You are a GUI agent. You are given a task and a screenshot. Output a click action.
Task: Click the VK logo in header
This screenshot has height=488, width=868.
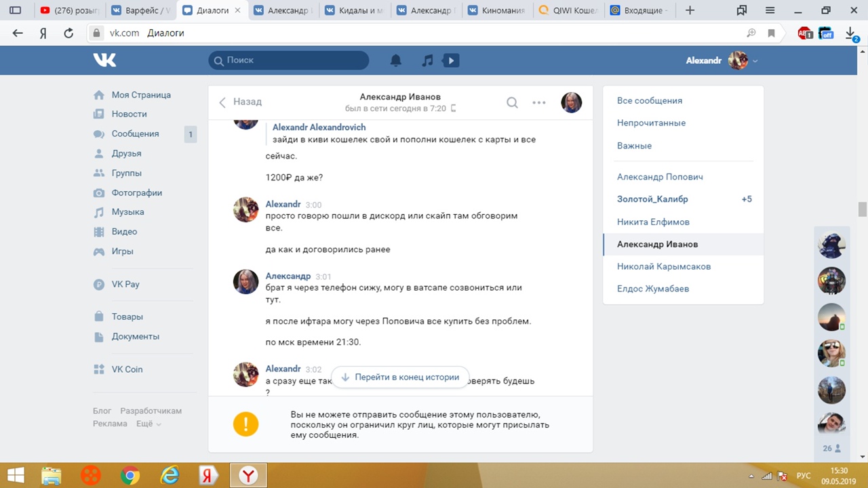point(105,60)
